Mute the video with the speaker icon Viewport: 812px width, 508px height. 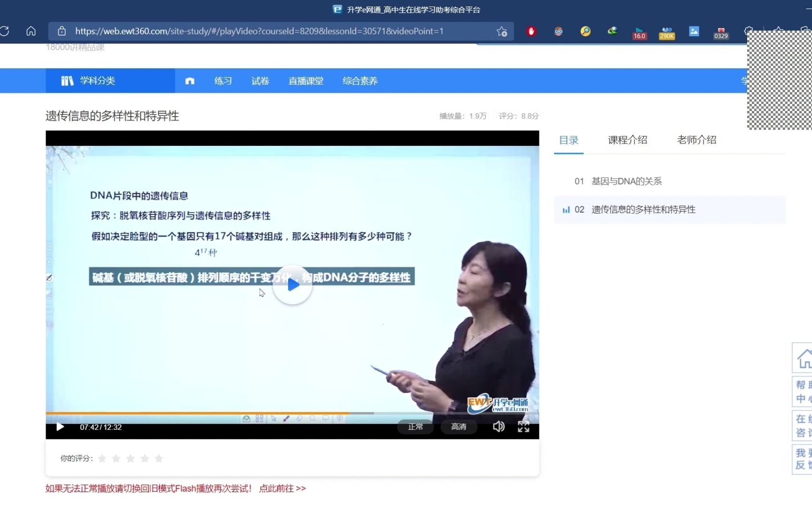(x=499, y=426)
